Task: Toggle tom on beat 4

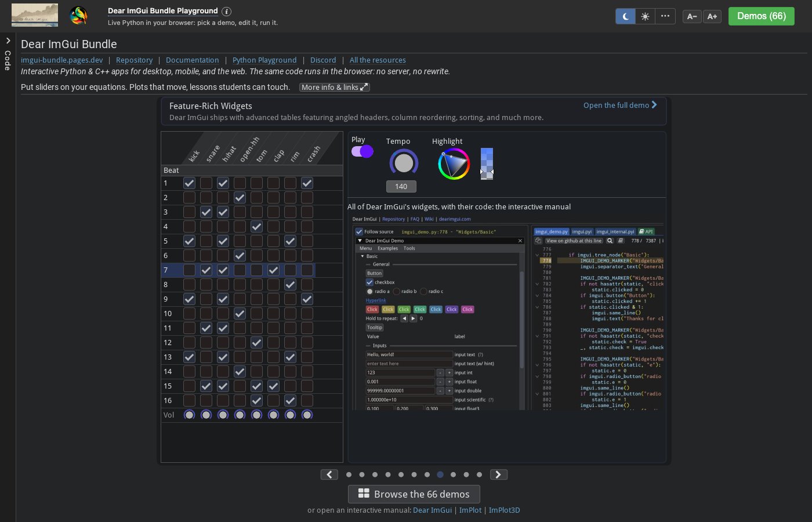Action: point(256,227)
